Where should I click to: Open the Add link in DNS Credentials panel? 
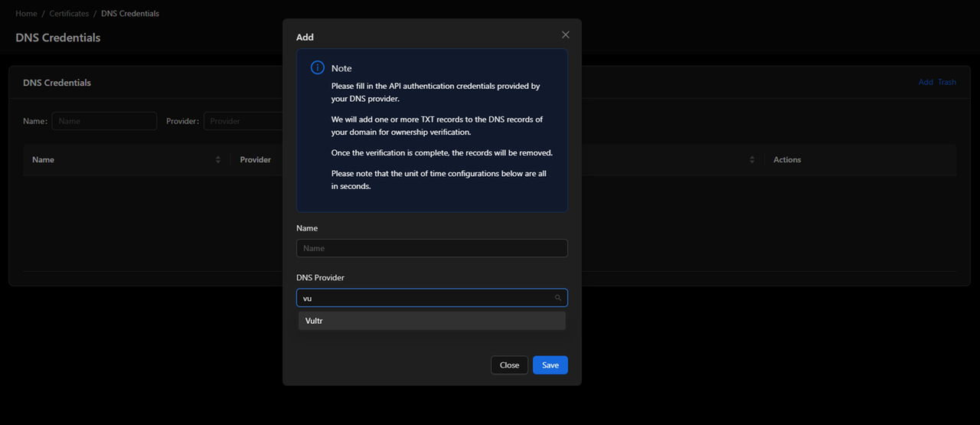click(x=926, y=82)
